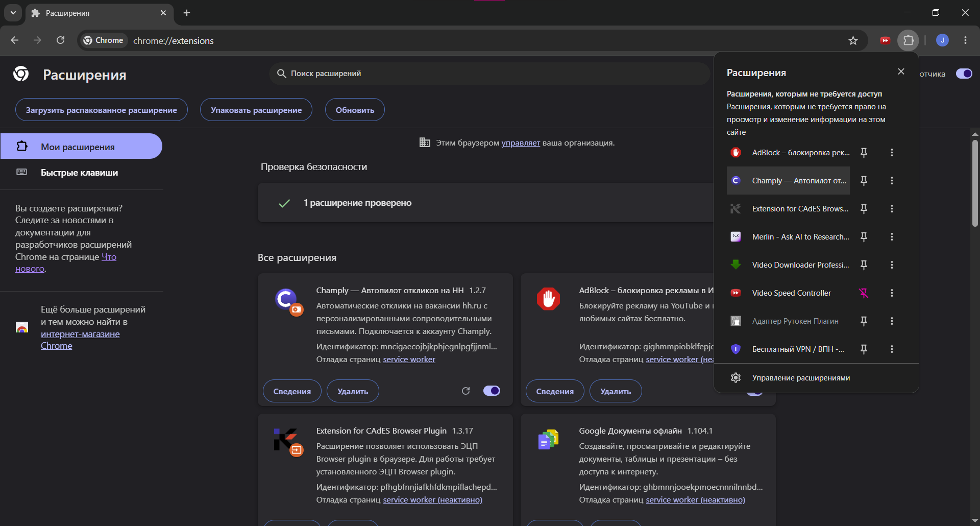Click the Chrome site info chip

[x=104, y=40]
